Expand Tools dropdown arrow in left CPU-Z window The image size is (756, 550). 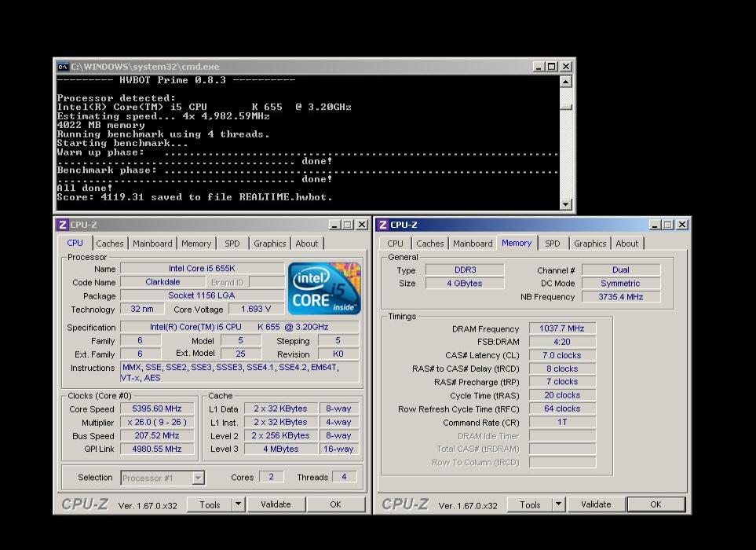pyautogui.click(x=238, y=504)
